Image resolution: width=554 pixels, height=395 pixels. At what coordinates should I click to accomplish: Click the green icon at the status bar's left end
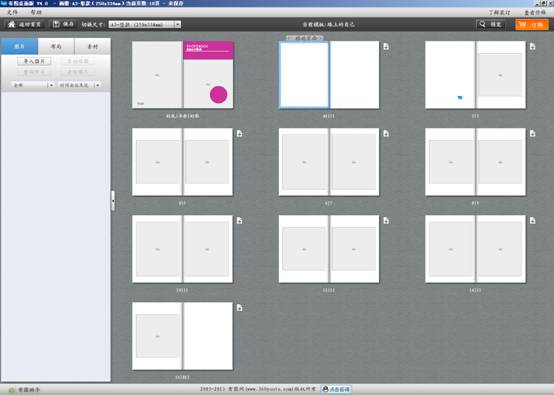click(x=11, y=390)
